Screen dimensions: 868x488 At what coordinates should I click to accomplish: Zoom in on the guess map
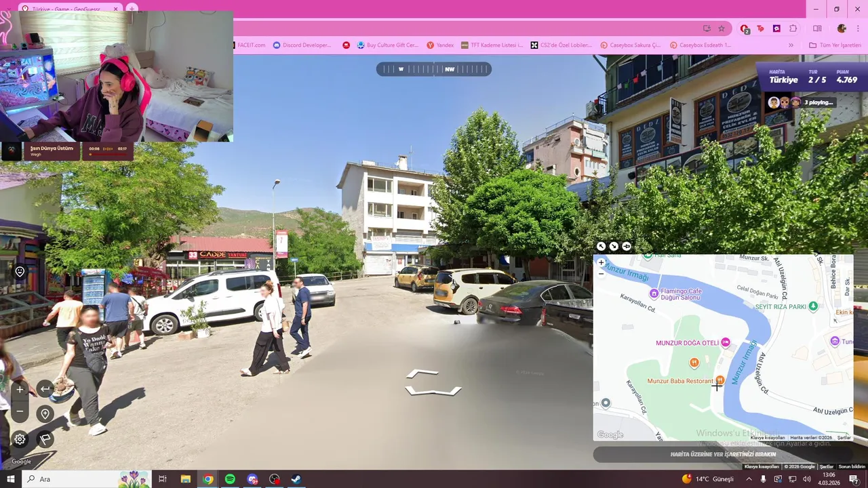click(601, 263)
